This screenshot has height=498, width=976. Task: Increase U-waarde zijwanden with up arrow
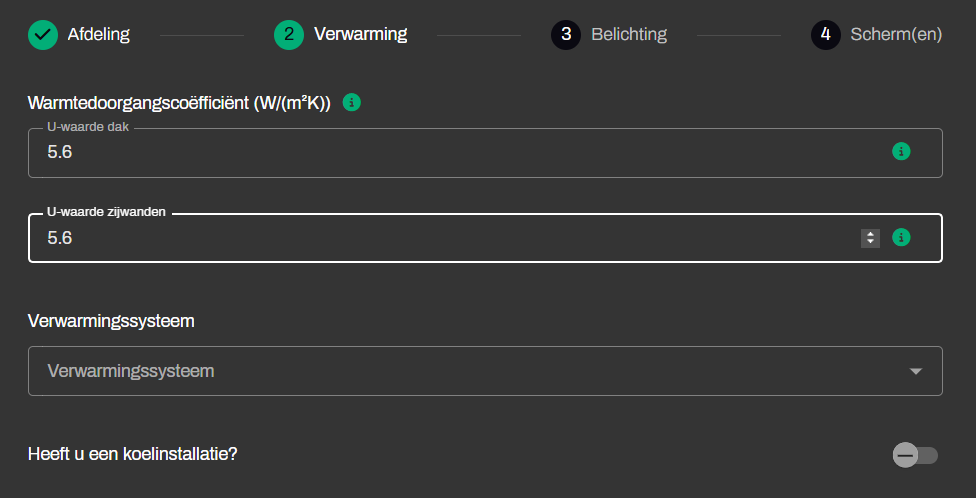(871, 234)
